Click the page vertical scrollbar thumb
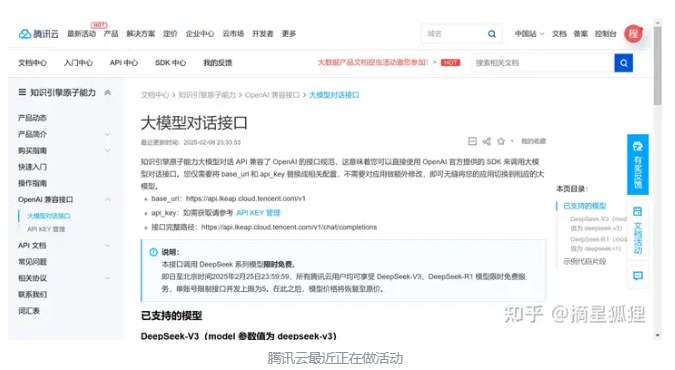Viewport: 675px width, 370px height. [x=657, y=65]
